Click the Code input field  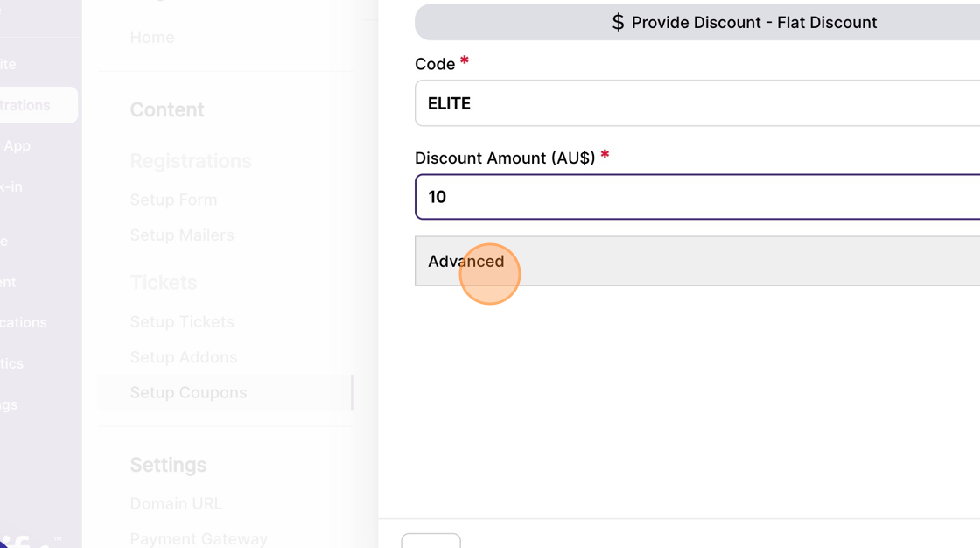[696, 103]
